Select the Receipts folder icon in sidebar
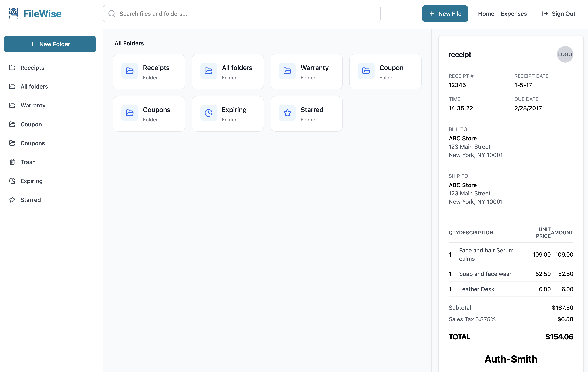The height and width of the screenshot is (372, 588). click(x=12, y=67)
